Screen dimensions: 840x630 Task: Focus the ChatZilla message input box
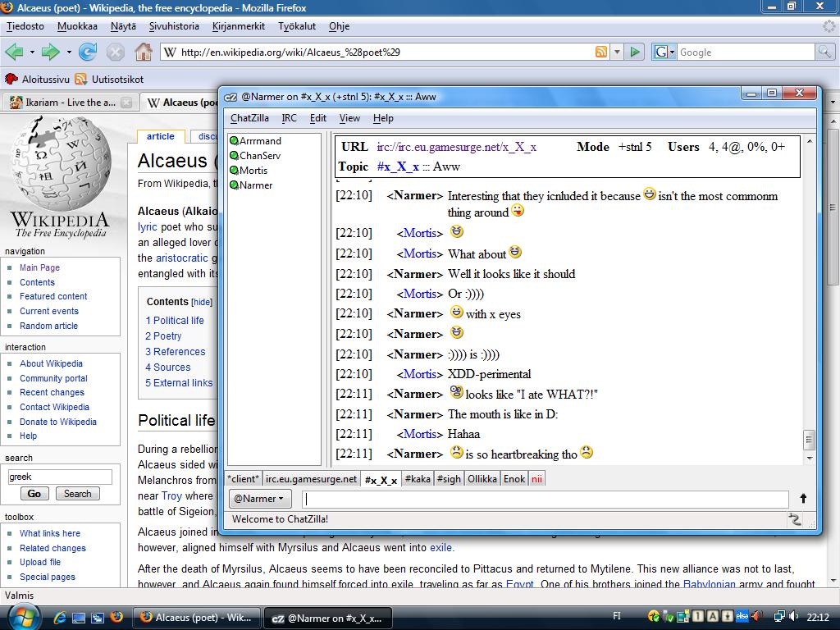(x=546, y=499)
